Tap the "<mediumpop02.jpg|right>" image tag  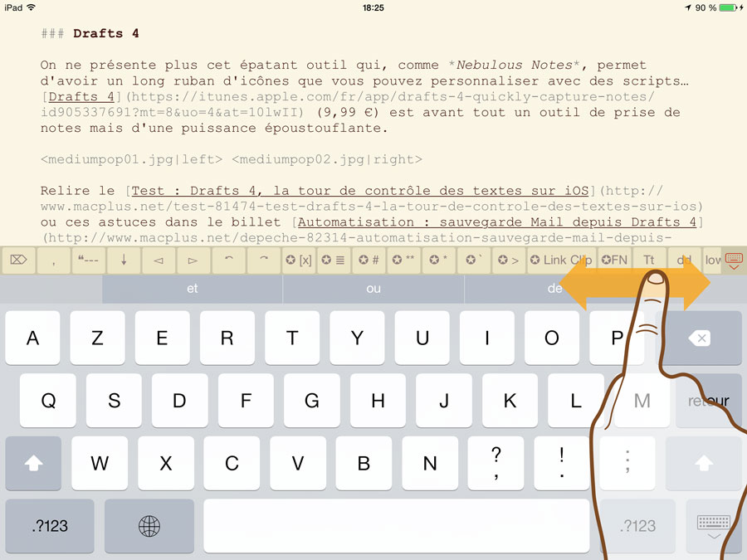pos(327,159)
